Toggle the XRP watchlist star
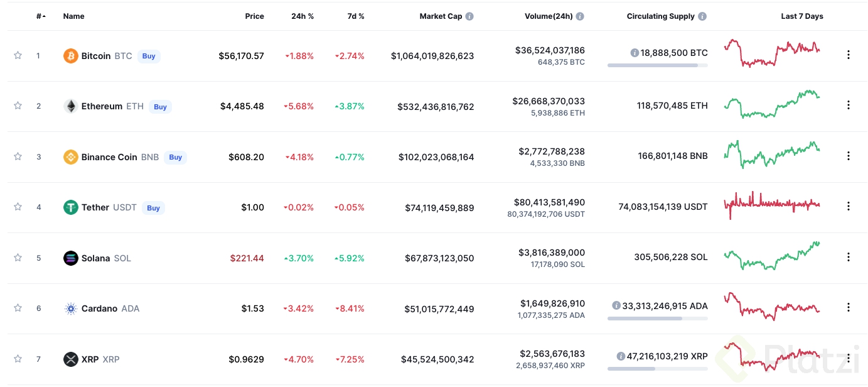The image size is (868, 387). [x=18, y=359]
